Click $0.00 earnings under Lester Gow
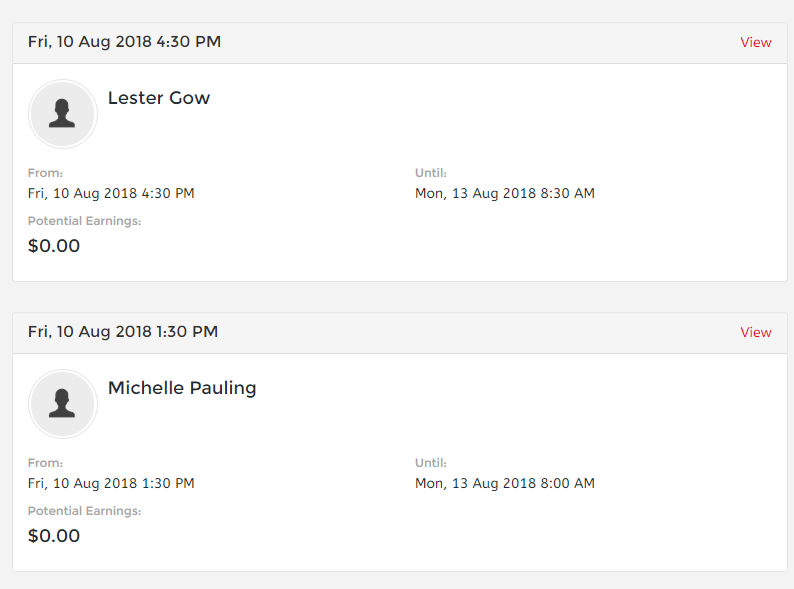The image size is (794, 589). (x=54, y=246)
